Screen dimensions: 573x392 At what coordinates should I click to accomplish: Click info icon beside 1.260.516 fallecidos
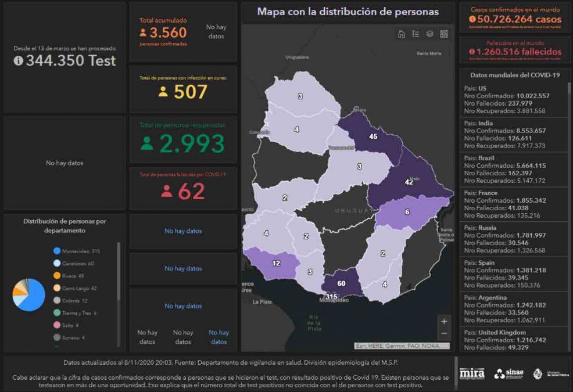pos(472,52)
